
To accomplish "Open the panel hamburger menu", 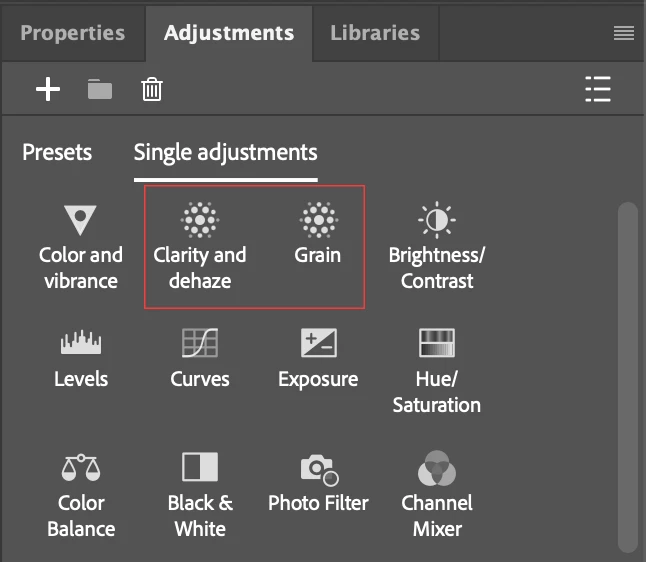I will 623,33.
